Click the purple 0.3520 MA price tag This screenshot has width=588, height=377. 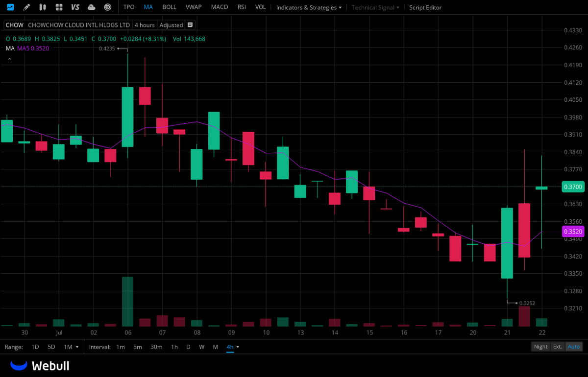click(573, 232)
